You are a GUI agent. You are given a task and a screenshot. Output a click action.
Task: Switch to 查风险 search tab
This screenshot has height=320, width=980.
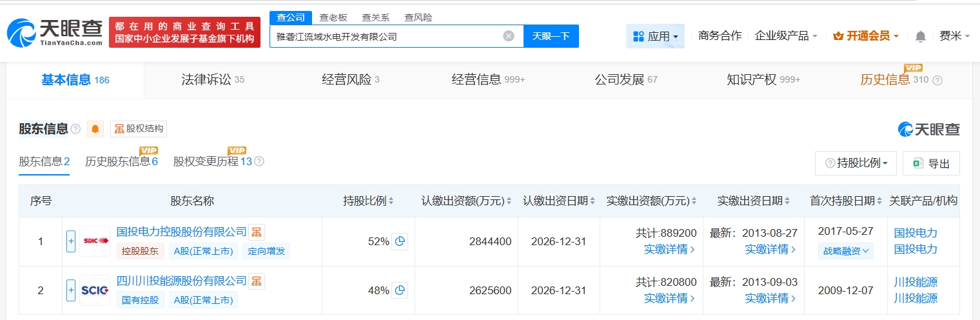point(418,17)
